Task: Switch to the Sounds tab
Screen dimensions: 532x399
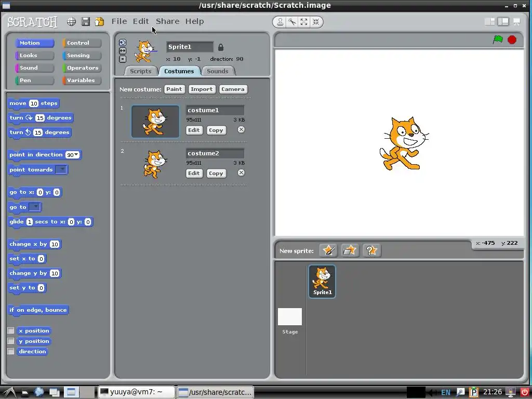Action: click(218, 71)
